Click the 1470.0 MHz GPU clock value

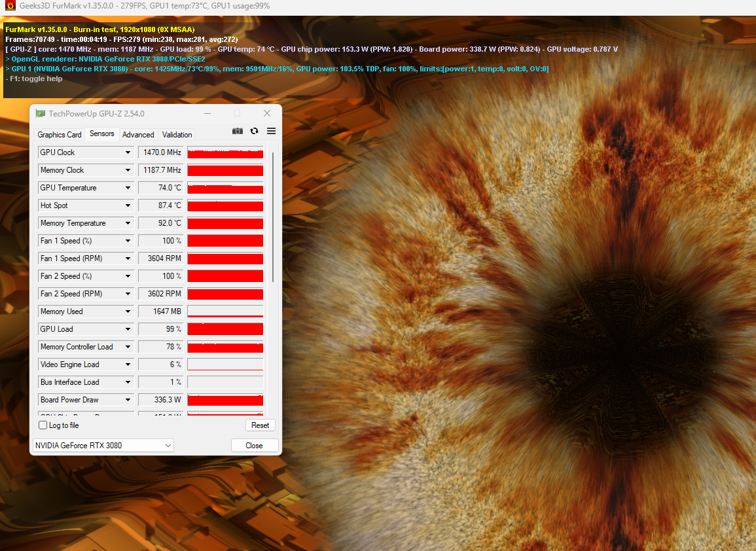160,152
